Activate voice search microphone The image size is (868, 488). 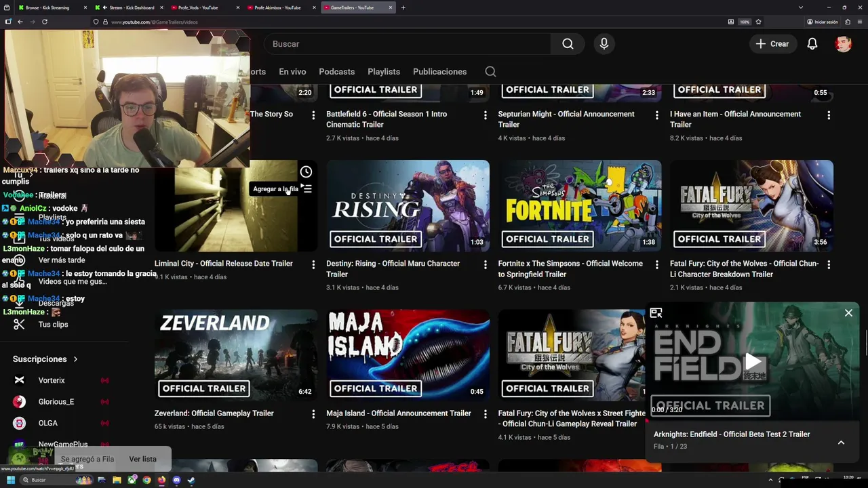[604, 44]
